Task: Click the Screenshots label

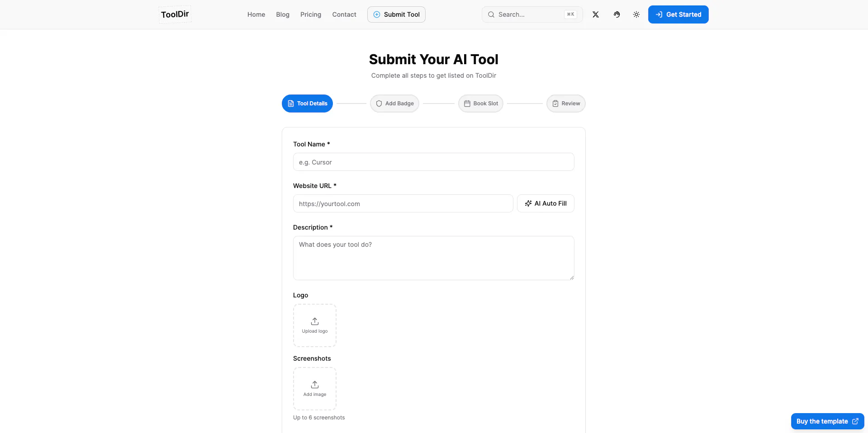Action: 312,358
